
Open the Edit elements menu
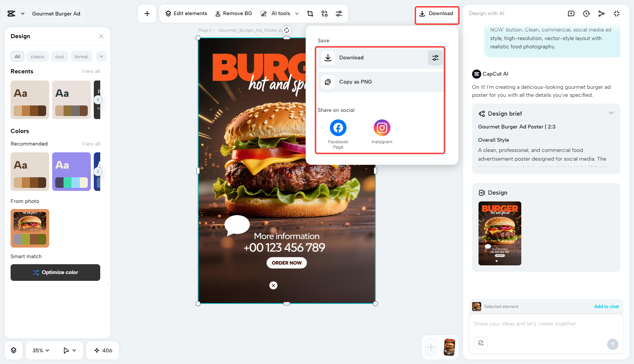pyautogui.click(x=186, y=13)
